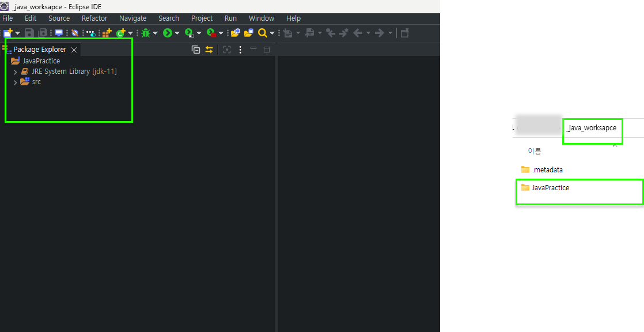Image resolution: width=644 pixels, height=332 pixels.
Task: Click the Last Edit Location icon
Action: click(330, 33)
